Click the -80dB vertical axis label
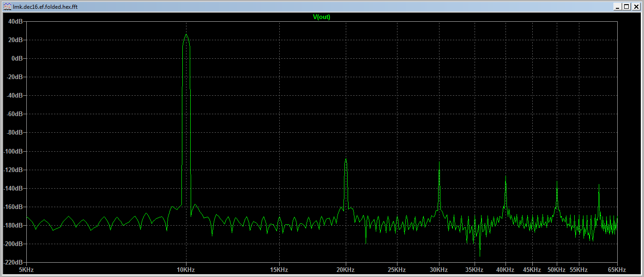Screen dimensions: 644x277 click(15, 132)
